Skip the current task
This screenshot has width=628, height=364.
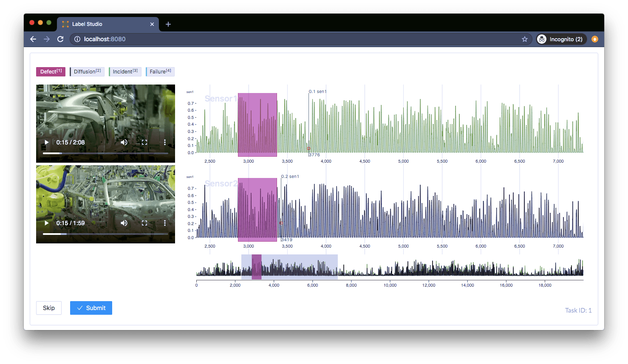tap(49, 308)
